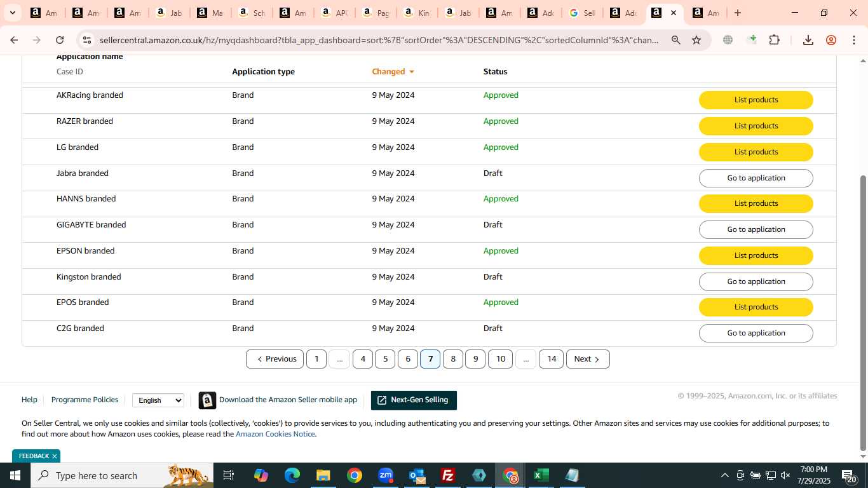Open the browser Downloads icon
This screenshot has width=868, height=488.
(808, 40)
